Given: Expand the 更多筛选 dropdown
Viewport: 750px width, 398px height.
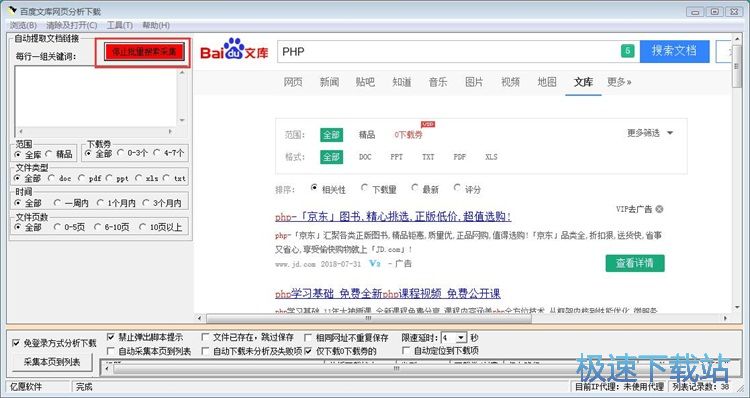Looking at the screenshot, I should [650, 133].
